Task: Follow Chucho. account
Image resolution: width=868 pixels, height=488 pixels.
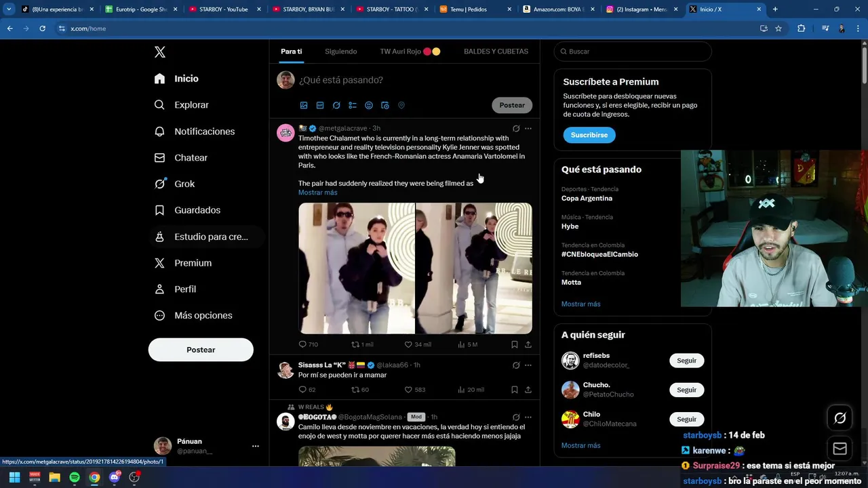Action: click(686, 390)
